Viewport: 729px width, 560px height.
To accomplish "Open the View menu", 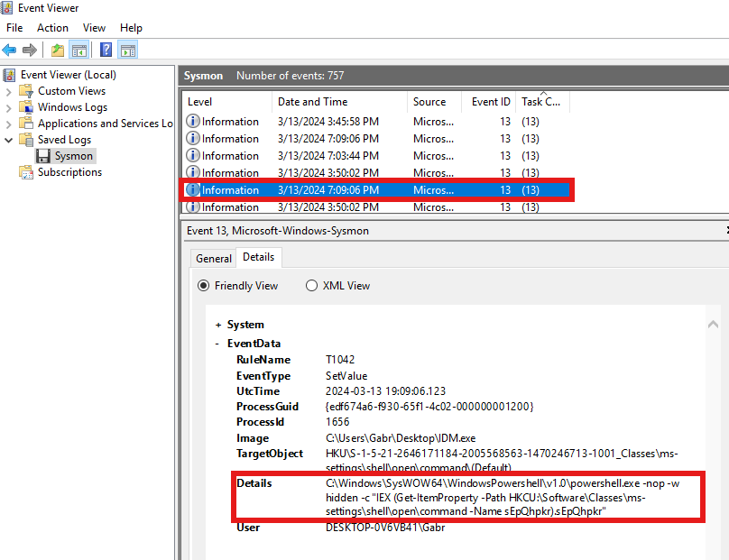I will [94, 28].
